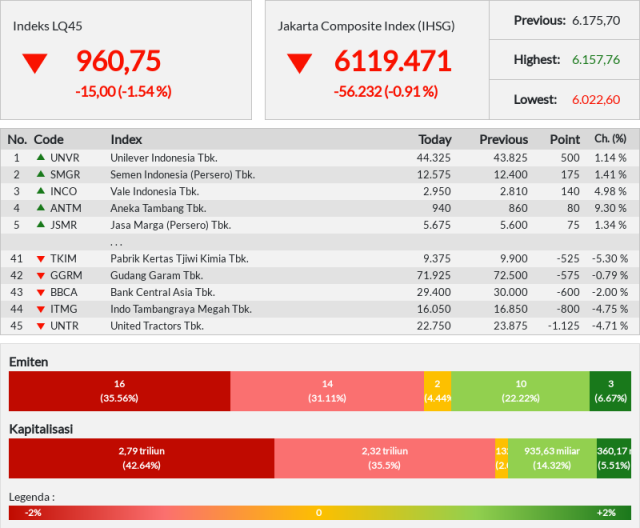Click UNVR today price 44.325
The width and height of the screenshot is (640, 528).
coord(433,158)
